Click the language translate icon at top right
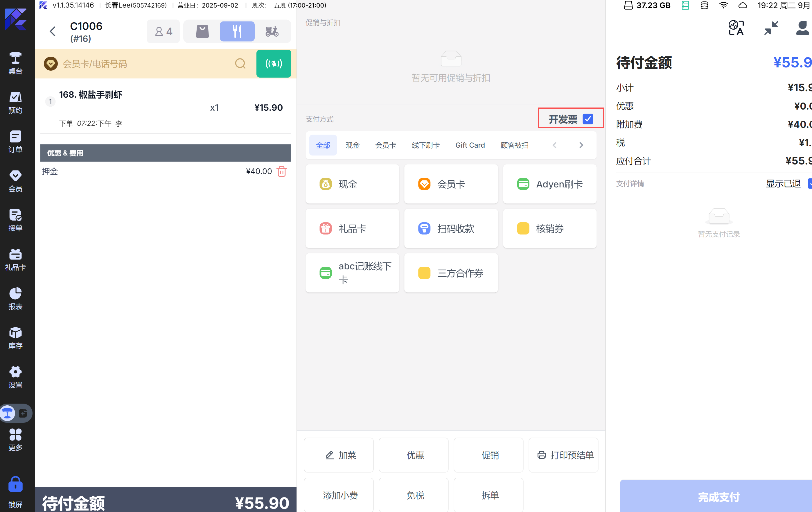812x512 pixels. [x=736, y=28]
